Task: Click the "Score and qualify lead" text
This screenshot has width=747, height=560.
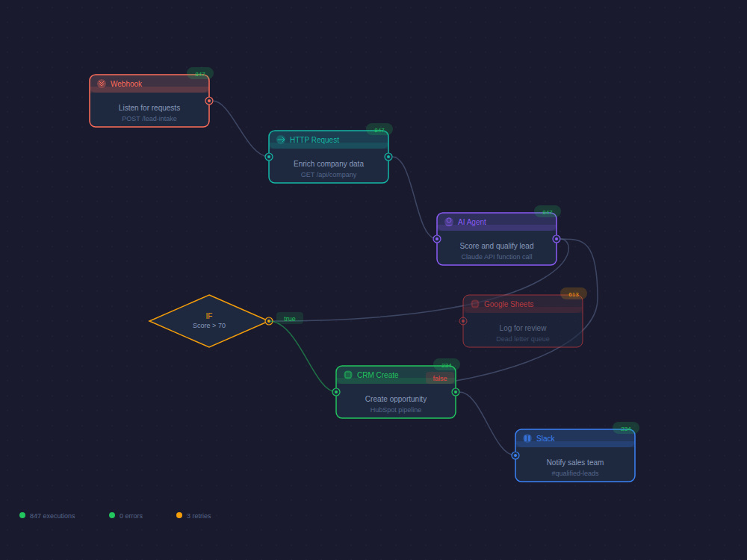Action: point(497,246)
